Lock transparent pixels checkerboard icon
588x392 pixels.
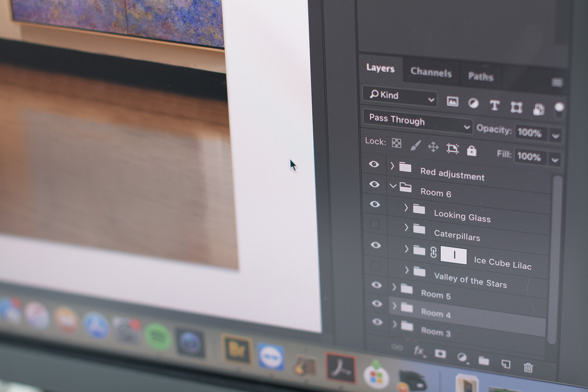coord(396,143)
